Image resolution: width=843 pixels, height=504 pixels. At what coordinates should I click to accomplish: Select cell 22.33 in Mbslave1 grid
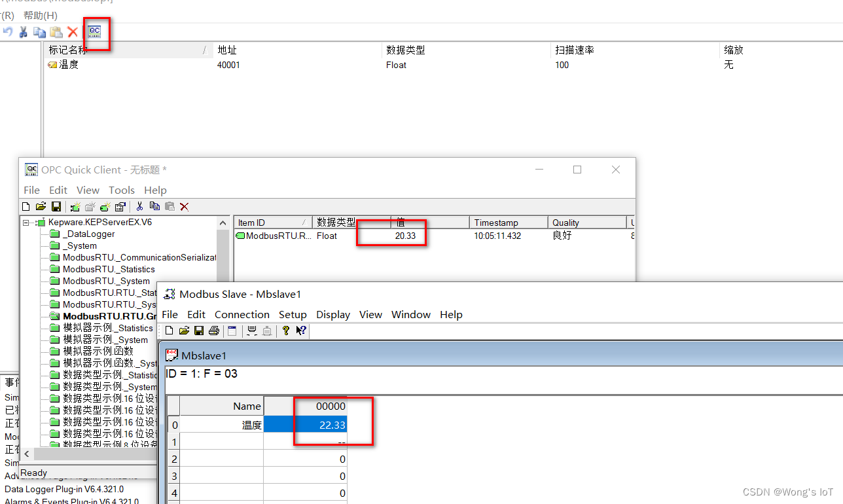coord(305,425)
